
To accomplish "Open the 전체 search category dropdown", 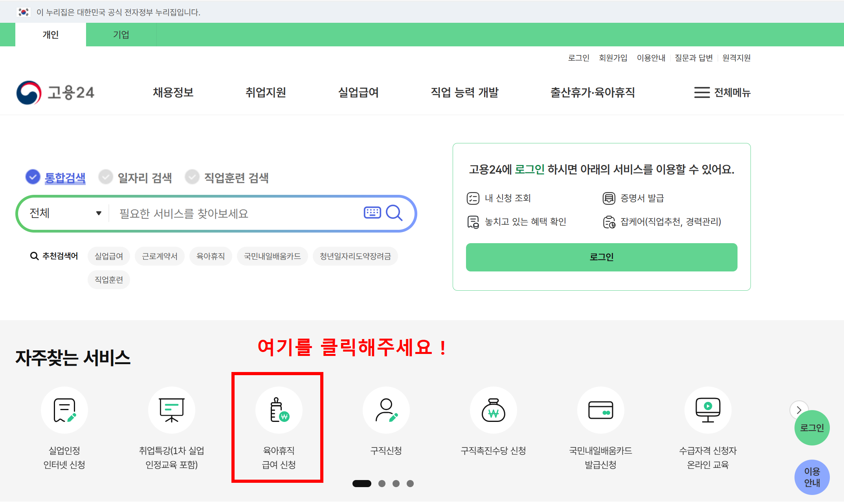I will [x=65, y=213].
